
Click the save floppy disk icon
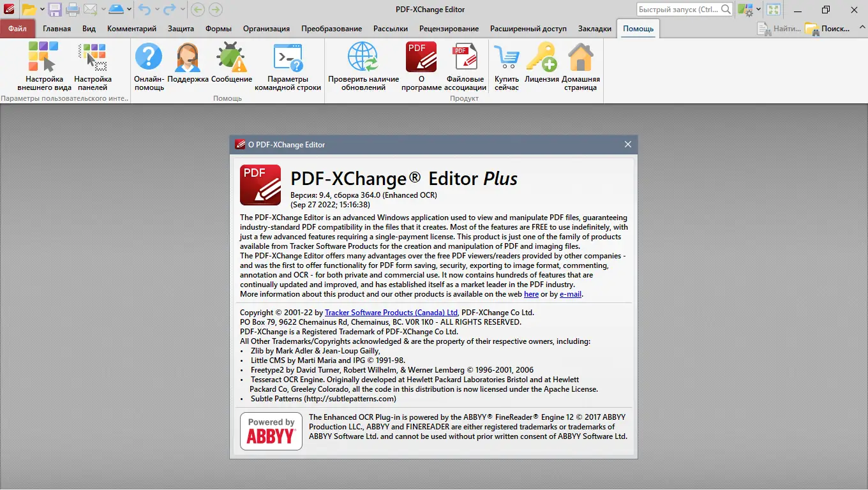click(55, 10)
